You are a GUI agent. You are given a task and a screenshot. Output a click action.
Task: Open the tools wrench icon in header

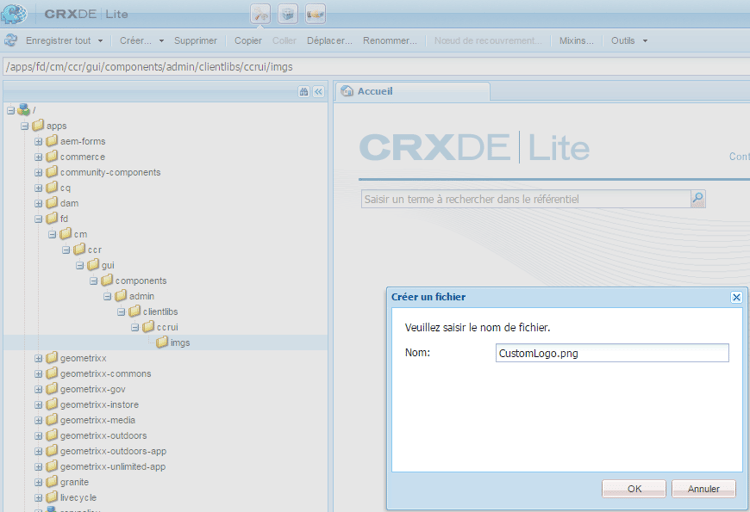click(261, 14)
